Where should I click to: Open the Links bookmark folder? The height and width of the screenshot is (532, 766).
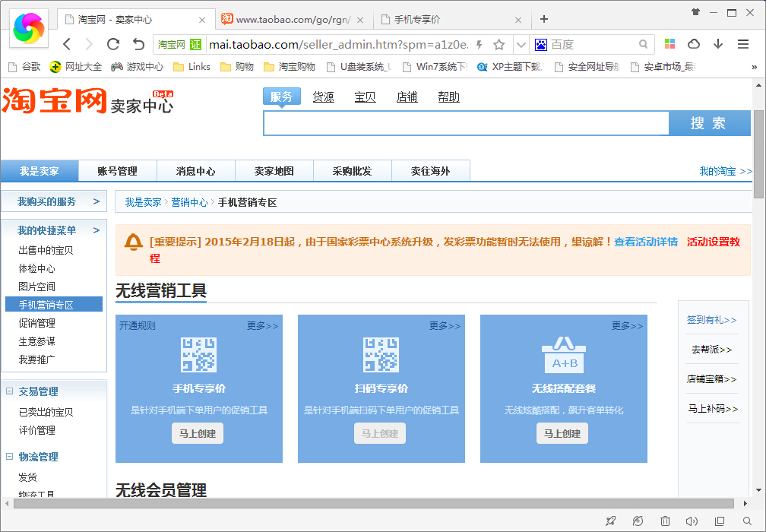[x=191, y=67]
